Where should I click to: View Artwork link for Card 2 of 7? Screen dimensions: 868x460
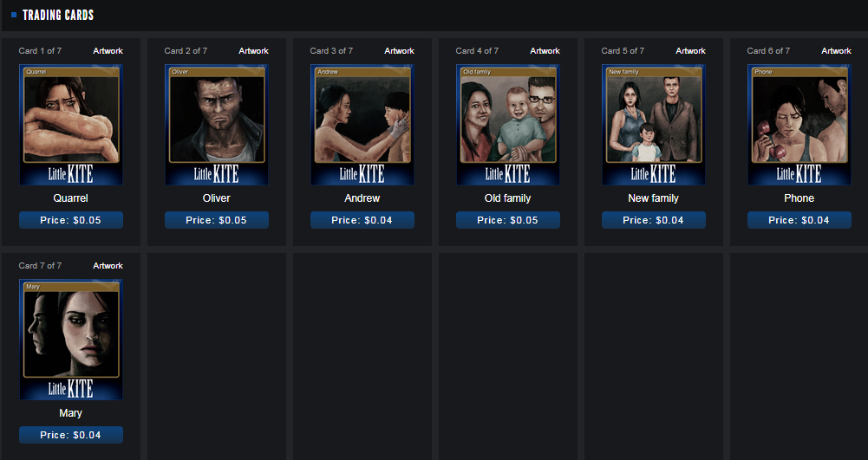click(253, 51)
